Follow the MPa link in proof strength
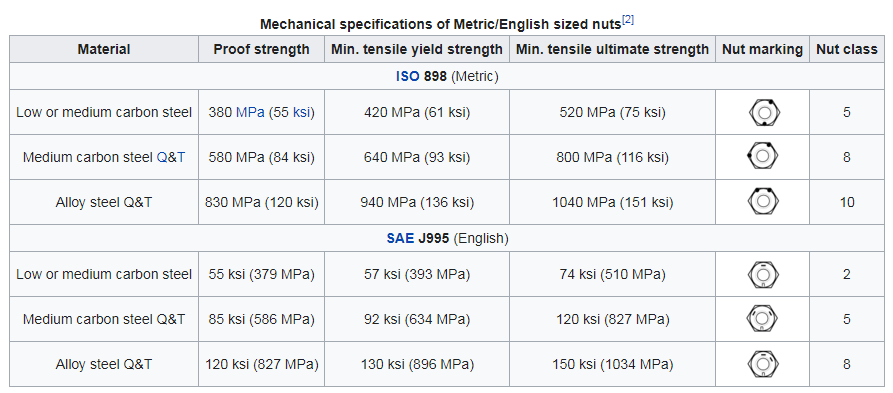The height and width of the screenshot is (393, 893). (x=250, y=113)
